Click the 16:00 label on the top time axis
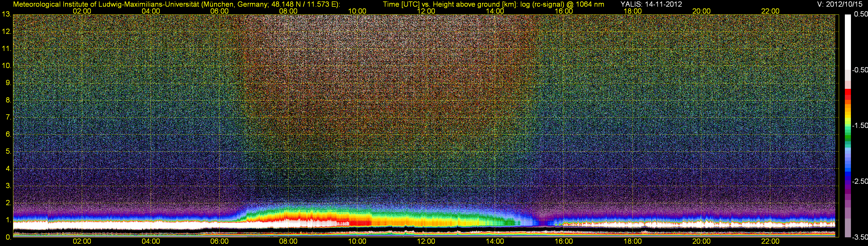This screenshot has height=246, width=868. [564, 11]
